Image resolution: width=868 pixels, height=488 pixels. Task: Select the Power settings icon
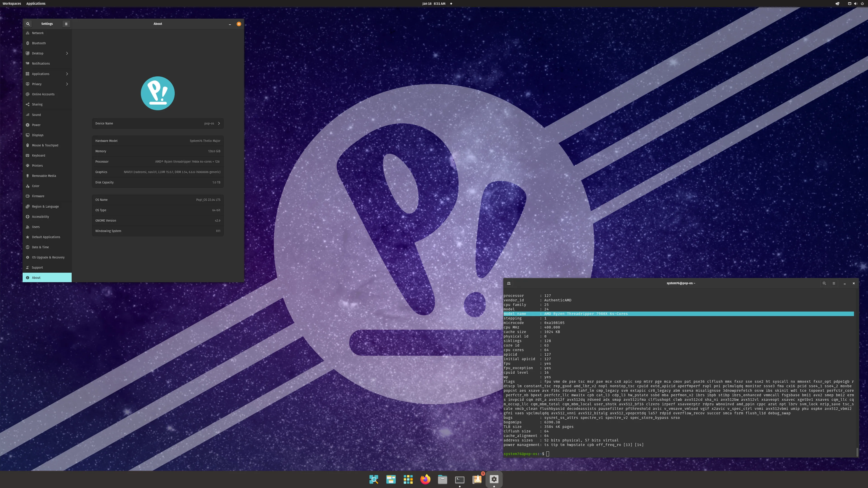(x=28, y=125)
